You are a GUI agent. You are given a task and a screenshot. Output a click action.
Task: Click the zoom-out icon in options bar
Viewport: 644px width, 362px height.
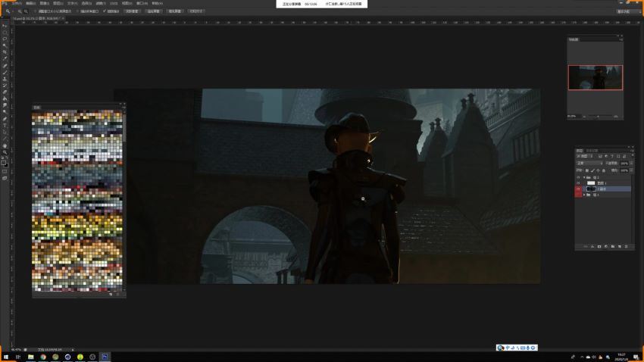pos(26,11)
